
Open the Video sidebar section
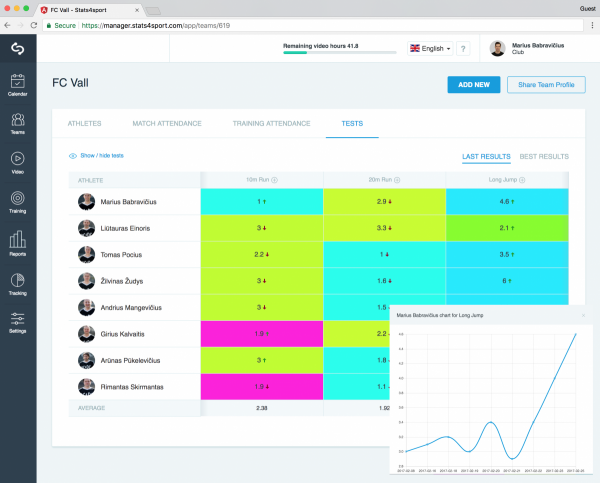coord(18,163)
